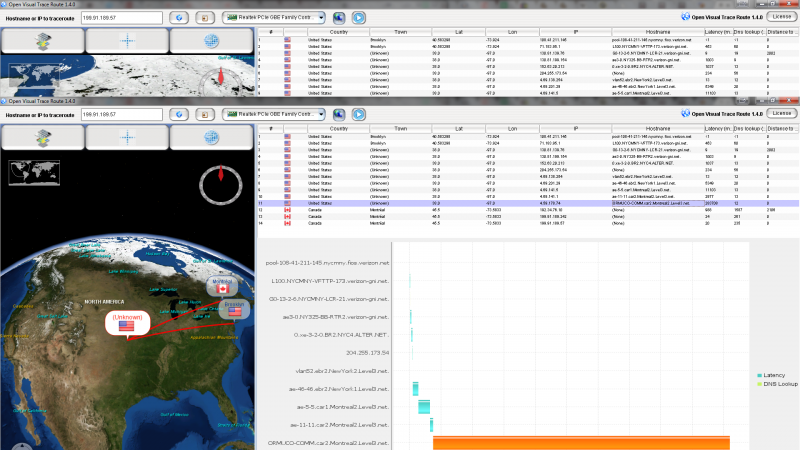Click the blue globe refresh button in background window
This screenshot has height=450, width=800.
[x=179, y=17]
